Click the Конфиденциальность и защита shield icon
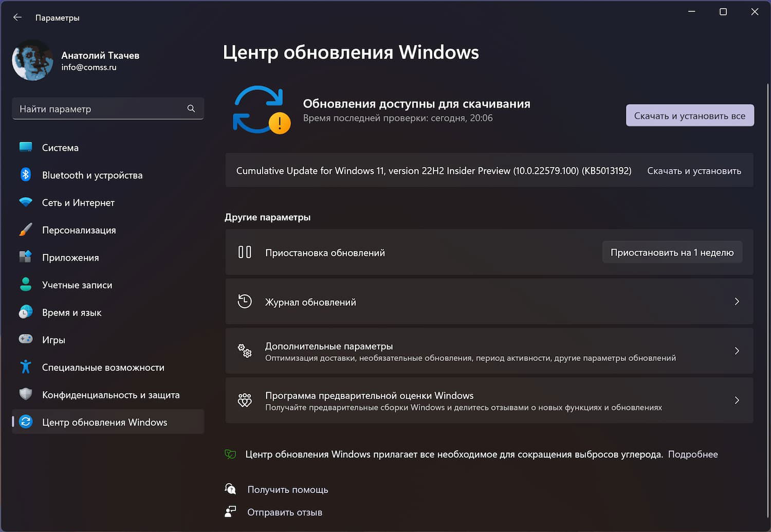771x532 pixels. click(26, 394)
